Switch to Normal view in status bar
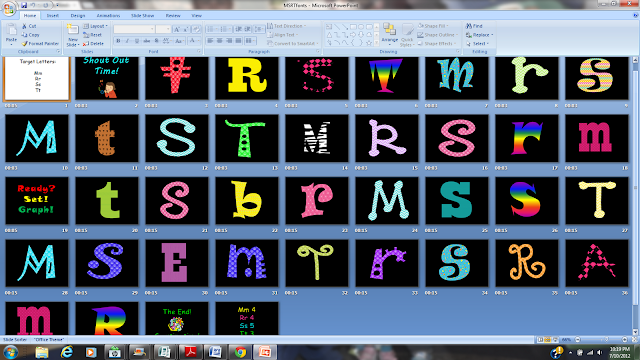This screenshot has width=640, height=360. [x=540, y=340]
